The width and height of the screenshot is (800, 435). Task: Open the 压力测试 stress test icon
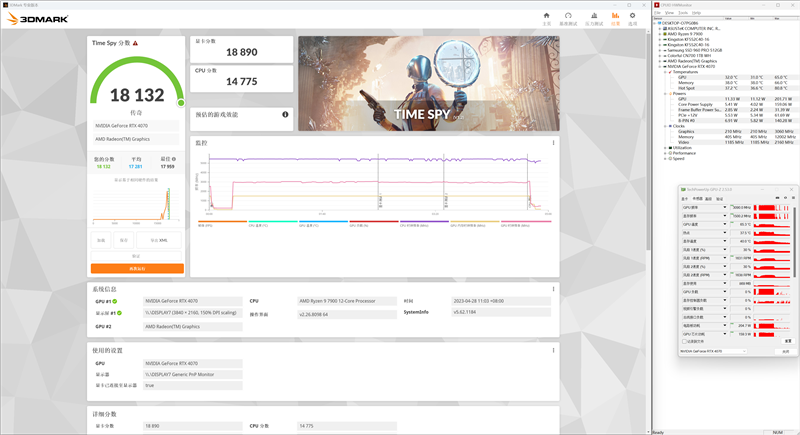[x=594, y=16]
